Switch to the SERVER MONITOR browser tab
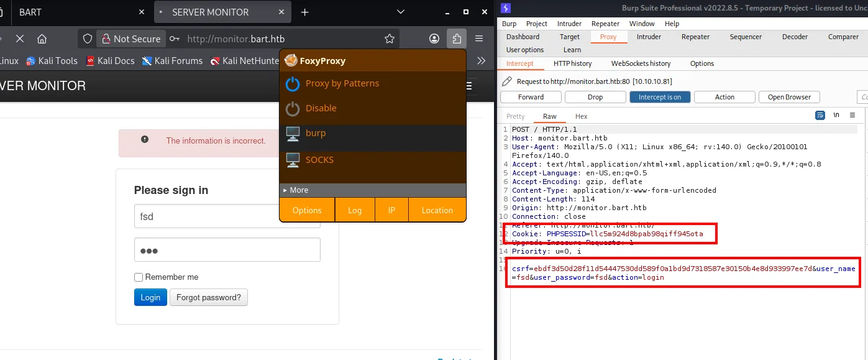Viewport: 868px width, 360px height. pyautogui.click(x=222, y=12)
